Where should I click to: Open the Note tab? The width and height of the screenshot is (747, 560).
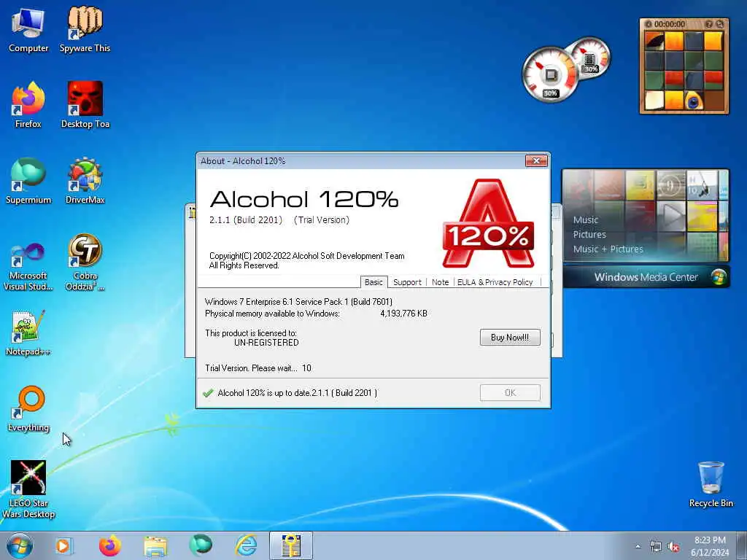pos(440,282)
